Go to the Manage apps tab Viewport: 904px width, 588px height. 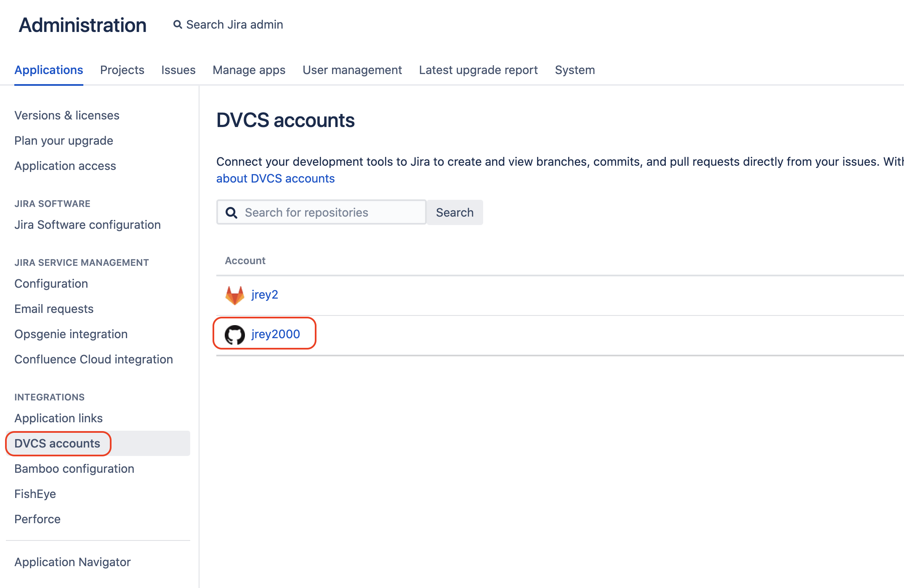(x=249, y=70)
